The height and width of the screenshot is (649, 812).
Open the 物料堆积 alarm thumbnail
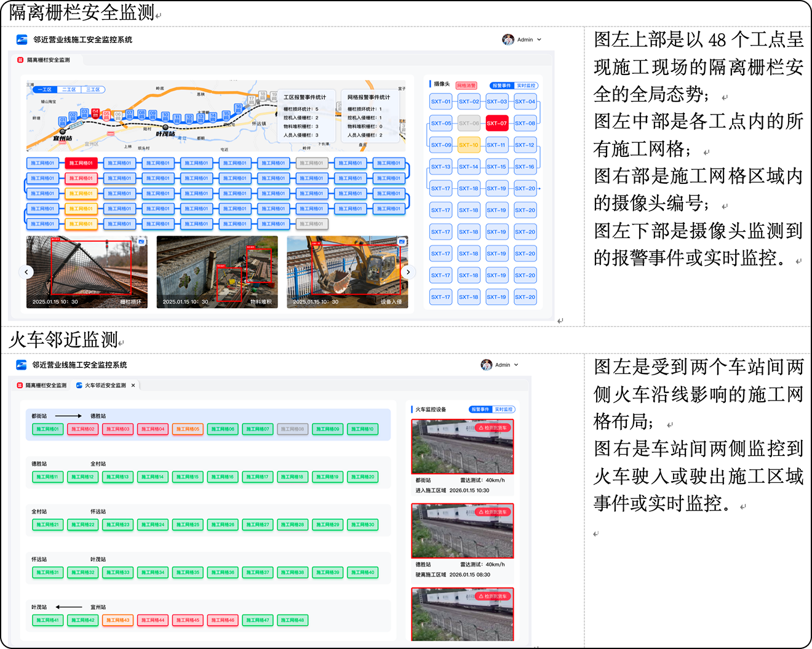coord(217,271)
